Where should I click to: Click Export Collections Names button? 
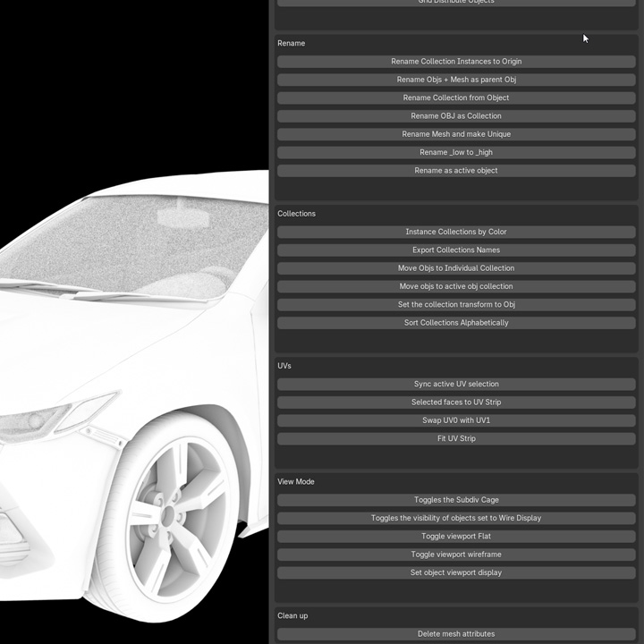point(456,250)
